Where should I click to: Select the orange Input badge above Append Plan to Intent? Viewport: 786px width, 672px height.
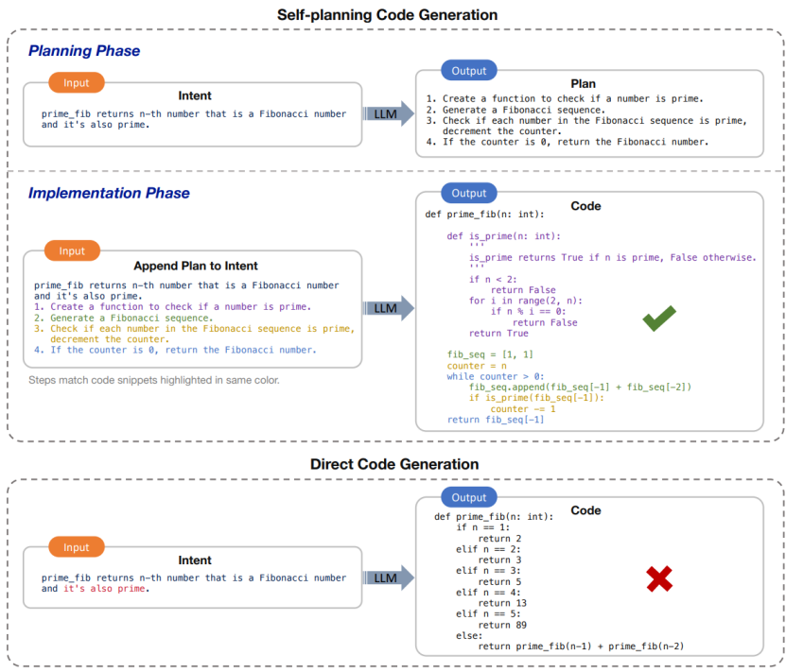coord(72,250)
